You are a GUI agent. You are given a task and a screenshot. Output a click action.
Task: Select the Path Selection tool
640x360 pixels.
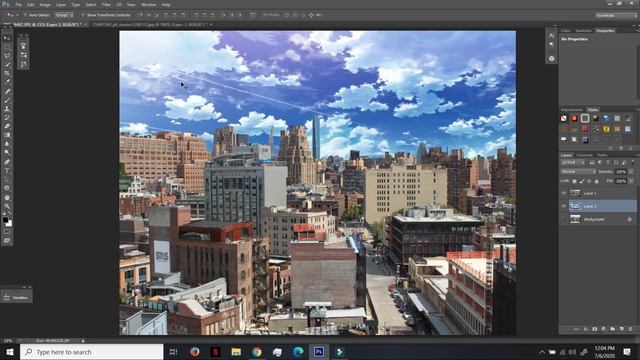(7, 179)
